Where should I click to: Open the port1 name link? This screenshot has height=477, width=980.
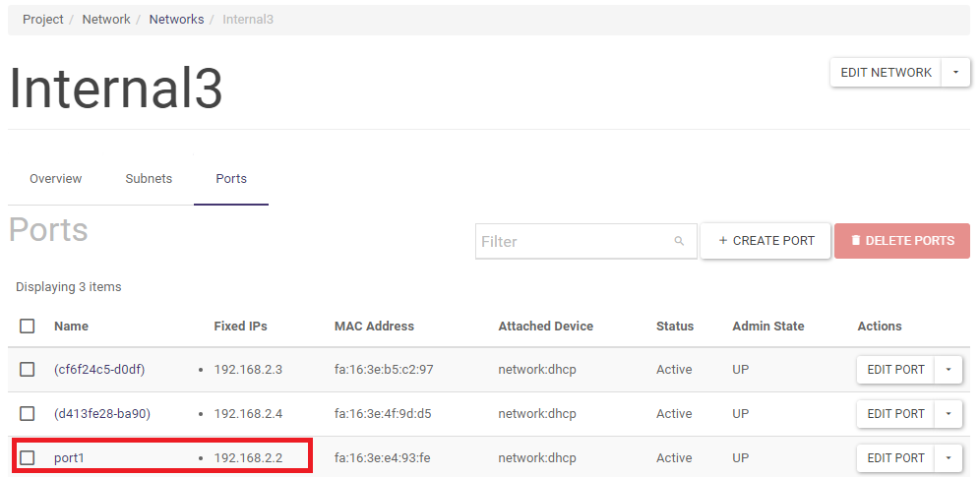tap(69, 457)
